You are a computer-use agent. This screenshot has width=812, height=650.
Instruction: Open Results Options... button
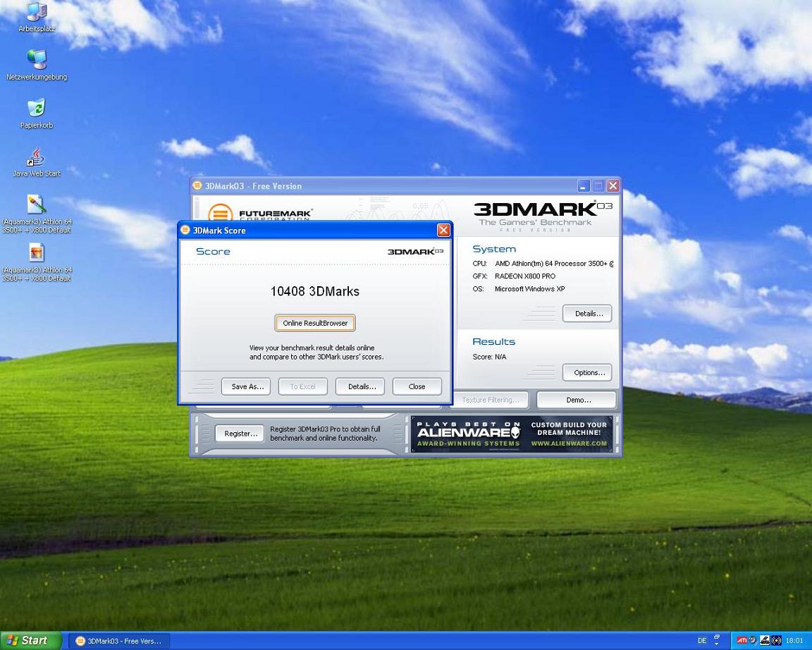click(x=587, y=372)
